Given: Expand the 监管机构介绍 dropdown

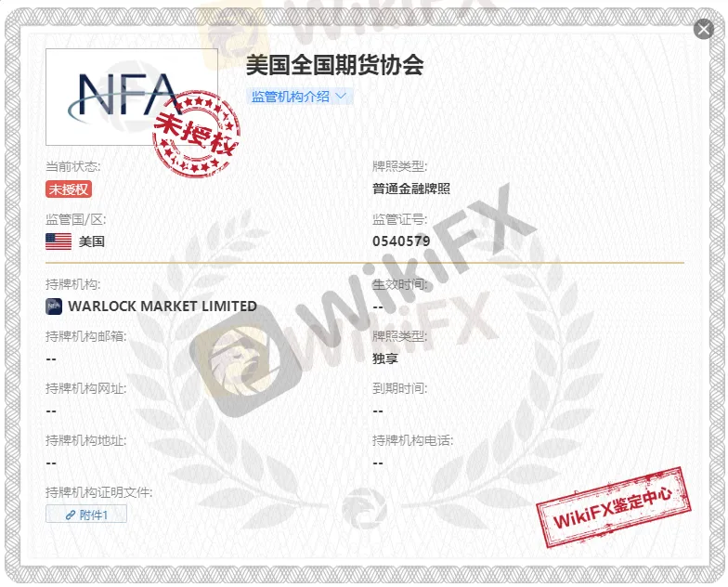Looking at the screenshot, I should (299, 97).
